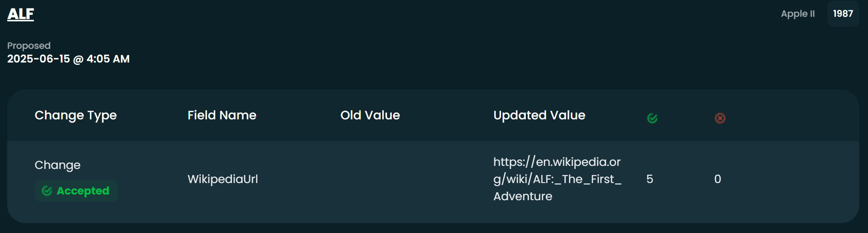The width and height of the screenshot is (868, 233).
Task: Click the Change label in first row
Action: tap(58, 165)
